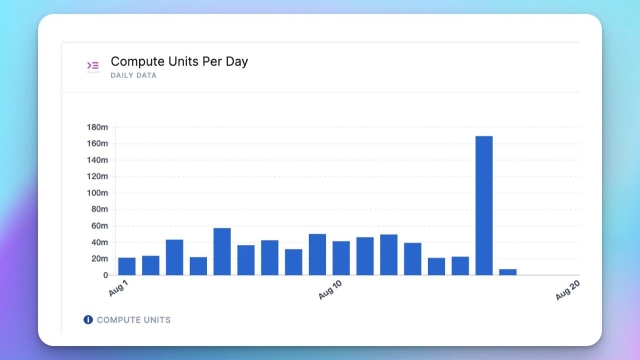Click the first bar at Aug 1
Viewport: 640px width, 360px height.
pos(127,267)
